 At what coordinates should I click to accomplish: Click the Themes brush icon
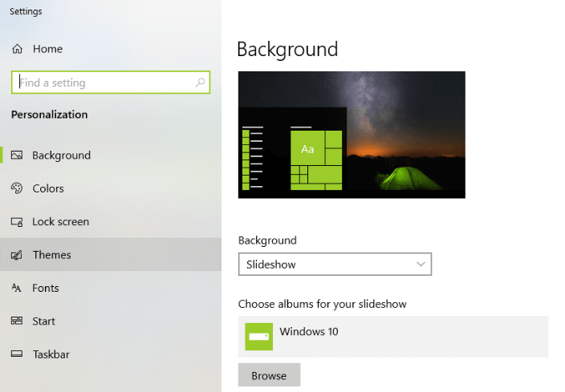click(17, 255)
